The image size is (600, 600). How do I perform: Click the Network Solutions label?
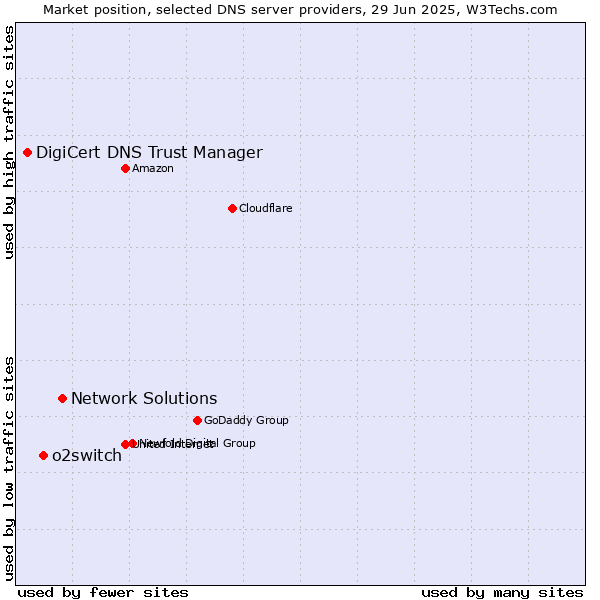point(144,399)
